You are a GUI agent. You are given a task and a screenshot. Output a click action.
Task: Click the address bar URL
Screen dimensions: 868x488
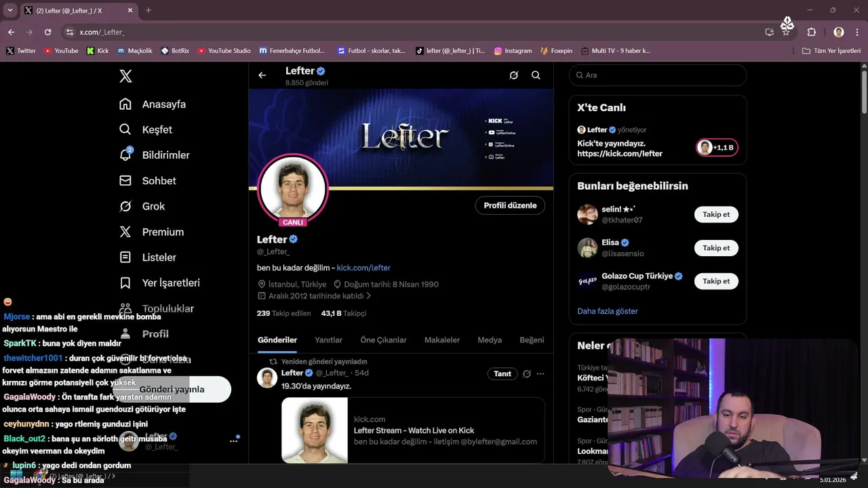click(102, 32)
